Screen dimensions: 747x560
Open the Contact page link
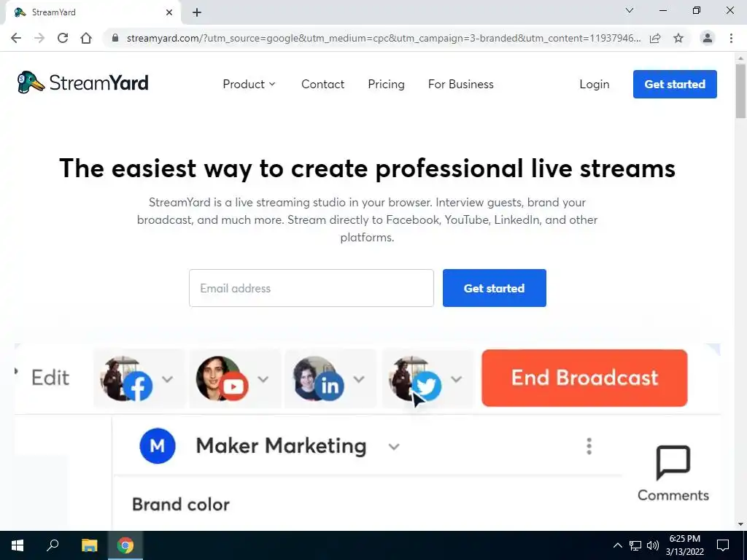tap(322, 85)
